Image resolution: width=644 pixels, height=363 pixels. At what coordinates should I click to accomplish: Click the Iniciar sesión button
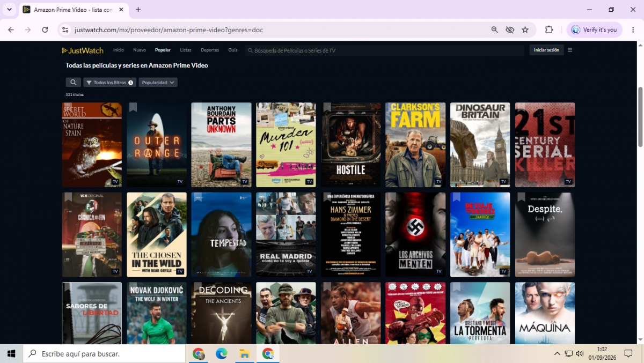click(x=546, y=50)
